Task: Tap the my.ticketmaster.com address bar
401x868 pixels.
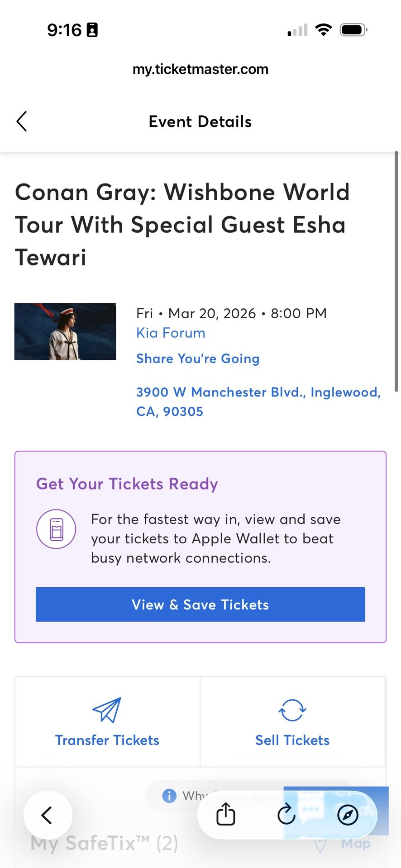Action: tap(200, 69)
